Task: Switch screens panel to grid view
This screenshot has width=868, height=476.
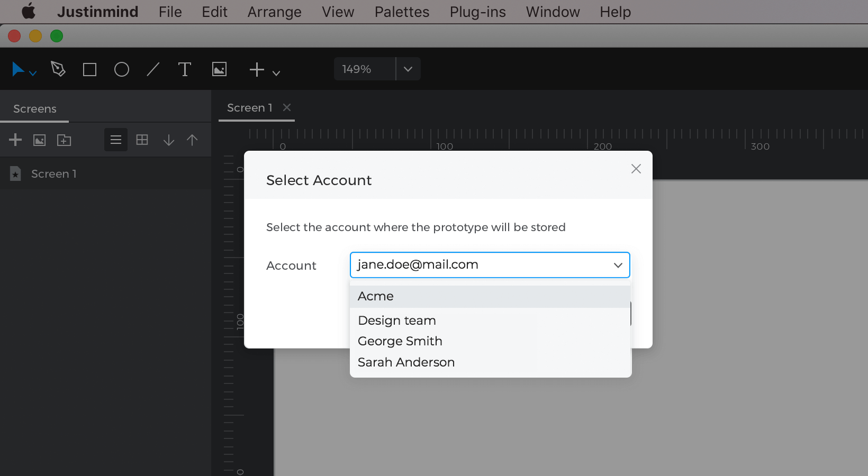Action: click(x=142, y=140)
